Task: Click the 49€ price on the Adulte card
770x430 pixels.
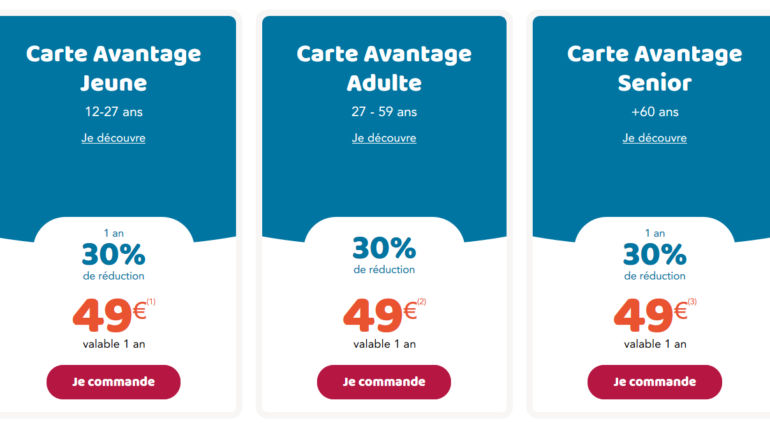Action: pos(380,316)
